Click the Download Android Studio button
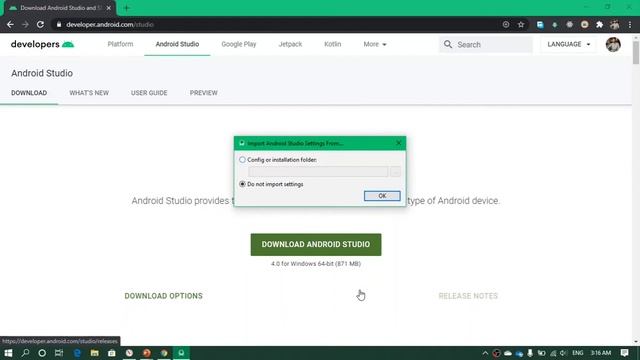The width and height of the screenshot is (640, 360). tap(316, 244)
